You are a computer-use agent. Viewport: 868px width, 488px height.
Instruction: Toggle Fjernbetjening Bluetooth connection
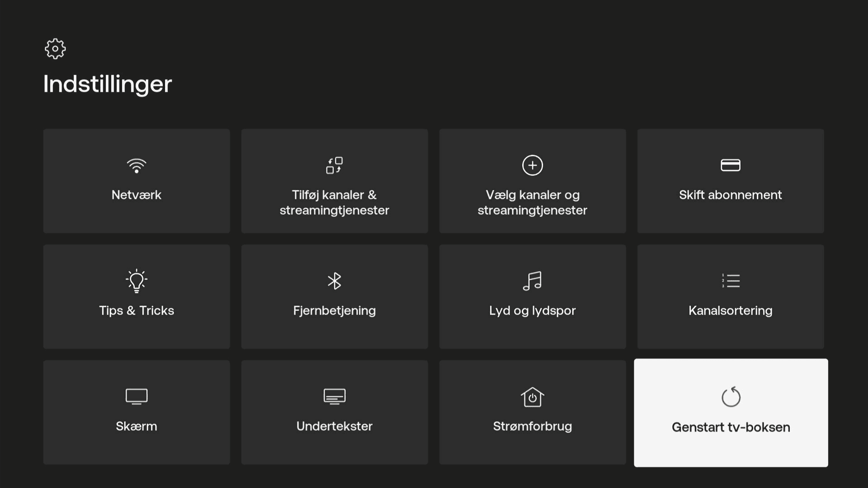click(x=335, y=296)
